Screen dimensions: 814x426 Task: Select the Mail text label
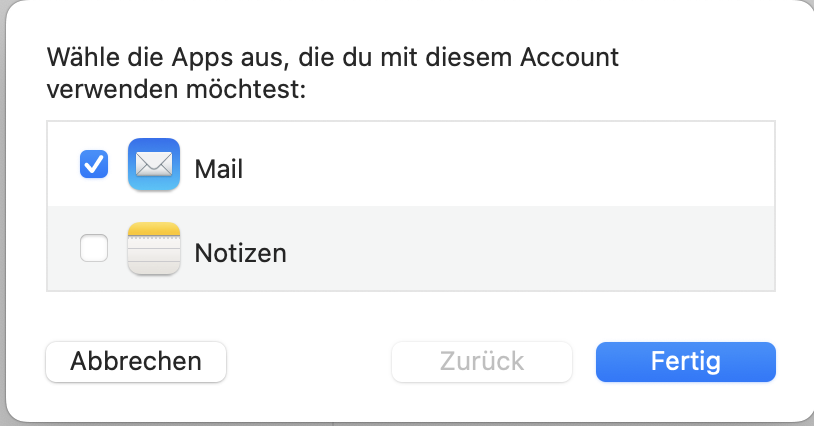click(x=219, y=168)
